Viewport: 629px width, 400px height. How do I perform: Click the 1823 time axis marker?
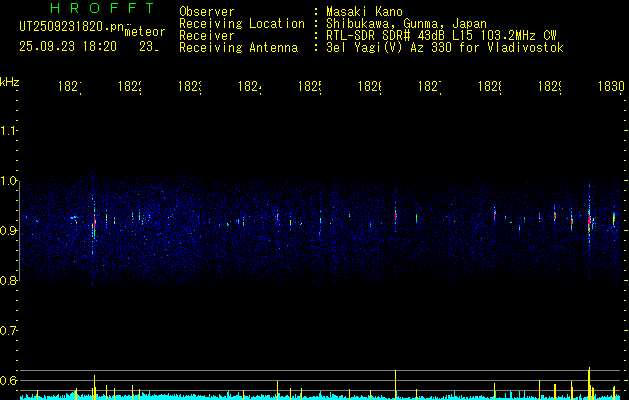point(190,87)
